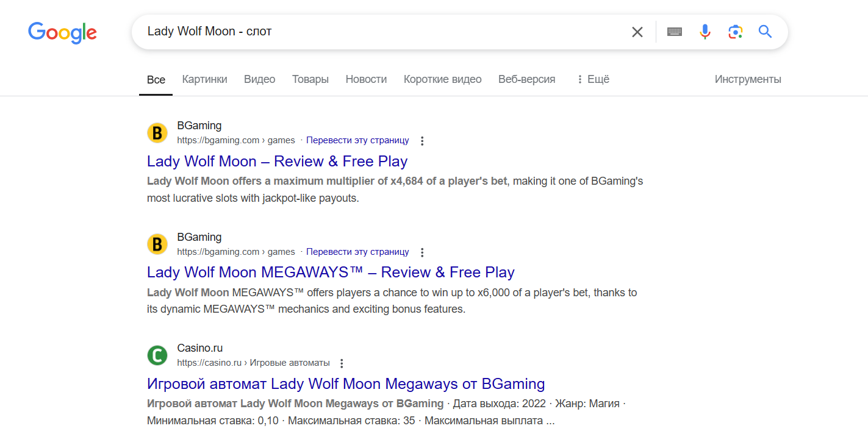
Task: Click Перевести эту страницу for first result
Action: pos(357,140)
